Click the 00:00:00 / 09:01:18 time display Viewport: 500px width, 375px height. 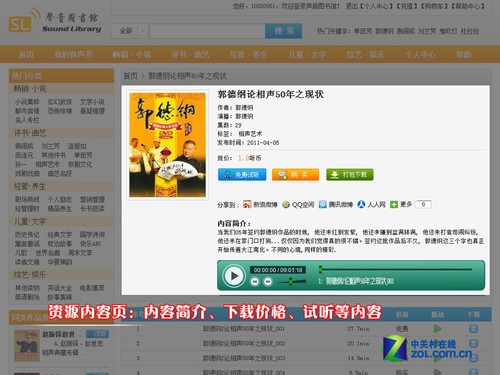tap(278, 270)
